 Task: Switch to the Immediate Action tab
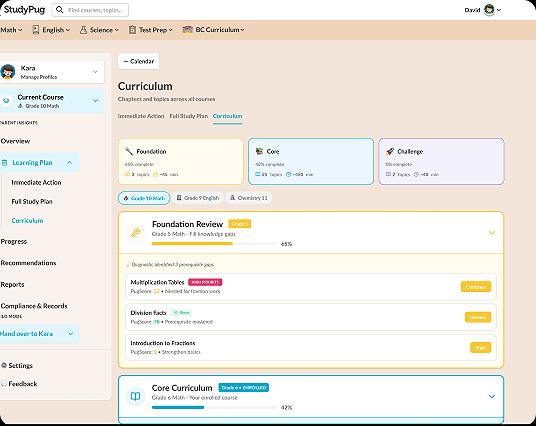pyautogui.click(x=141, y=116)
